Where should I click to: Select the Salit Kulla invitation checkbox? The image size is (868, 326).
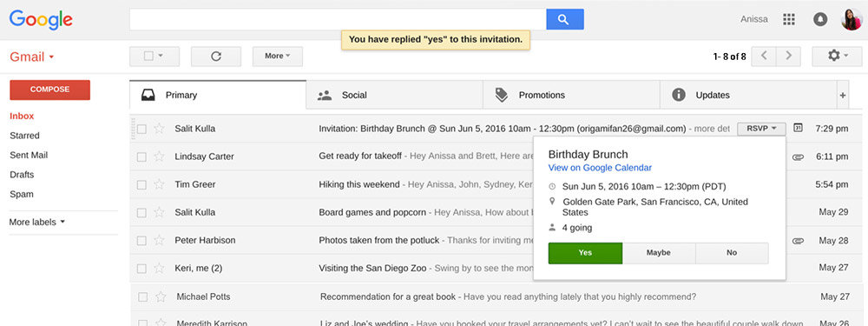[x=141, y=130]
